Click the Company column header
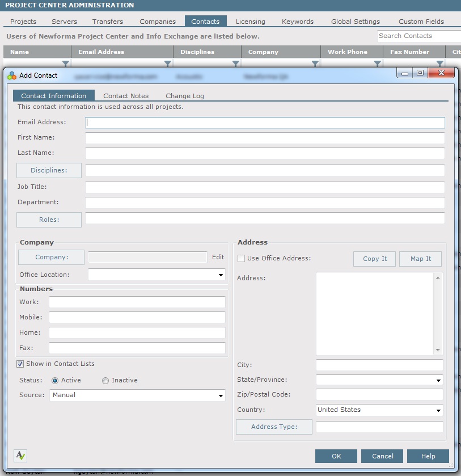Screen dimensions: 461x476 tap(281, 52)
